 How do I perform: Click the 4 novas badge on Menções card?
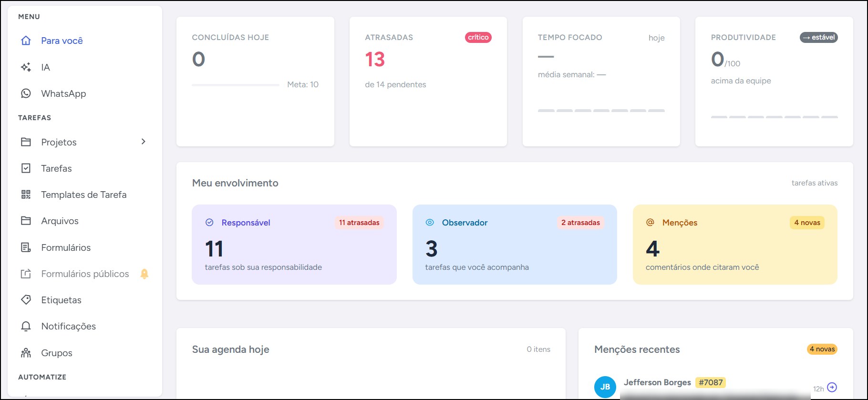click(x=807, y=223)
